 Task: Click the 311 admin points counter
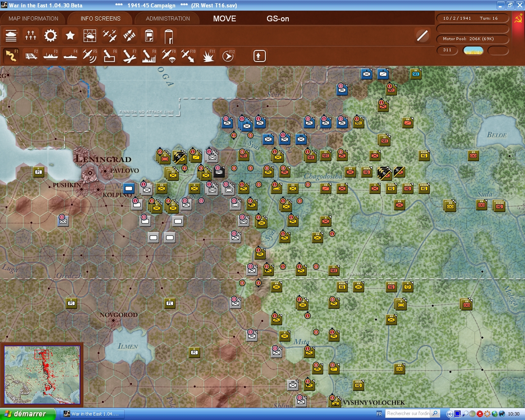(x=447, y=50)
